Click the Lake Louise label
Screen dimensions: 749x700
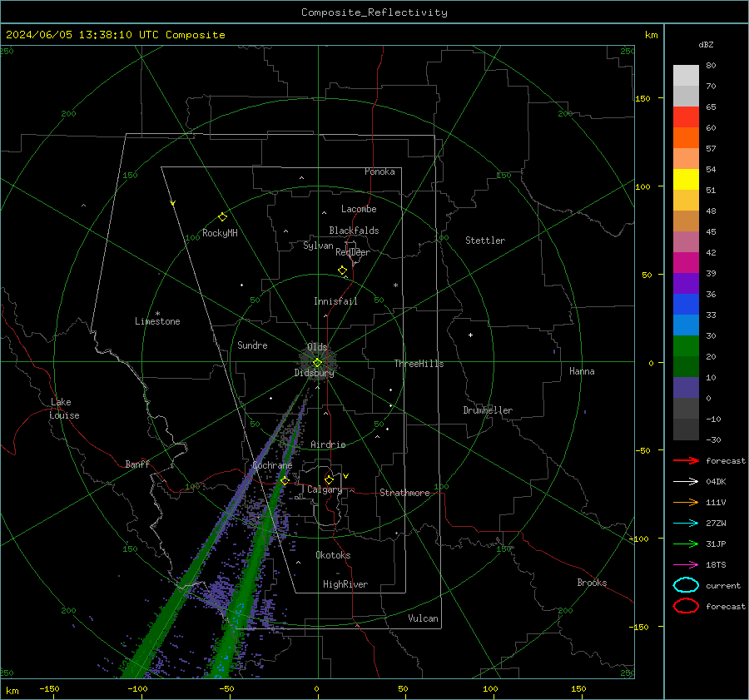64,409
